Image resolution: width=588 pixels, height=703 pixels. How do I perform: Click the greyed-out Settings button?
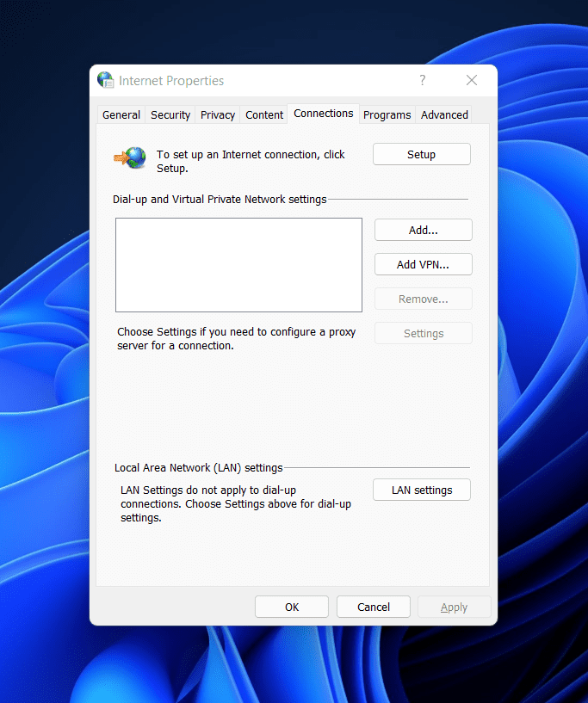(x=424, y=334)
